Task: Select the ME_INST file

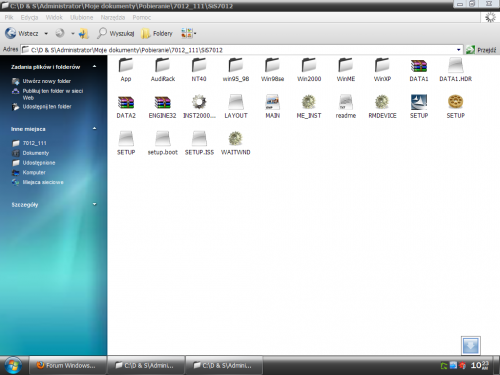Action: [x=309, y=106]
